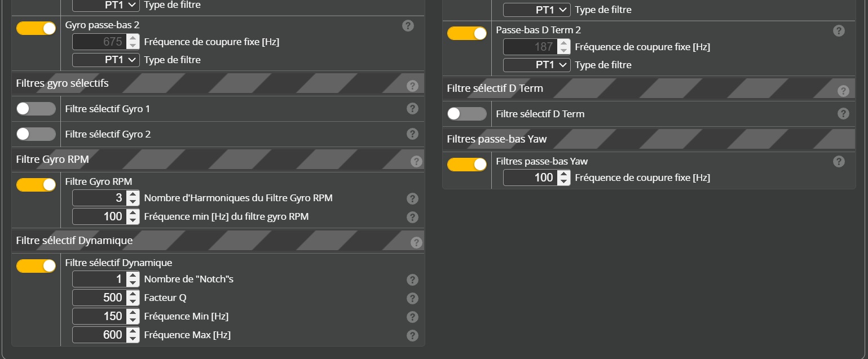Click the Fréquence Min [Hz] stepper arrows
Viewport: 868px width, 359px height.
pyautogui.click(x=133, y=317)
